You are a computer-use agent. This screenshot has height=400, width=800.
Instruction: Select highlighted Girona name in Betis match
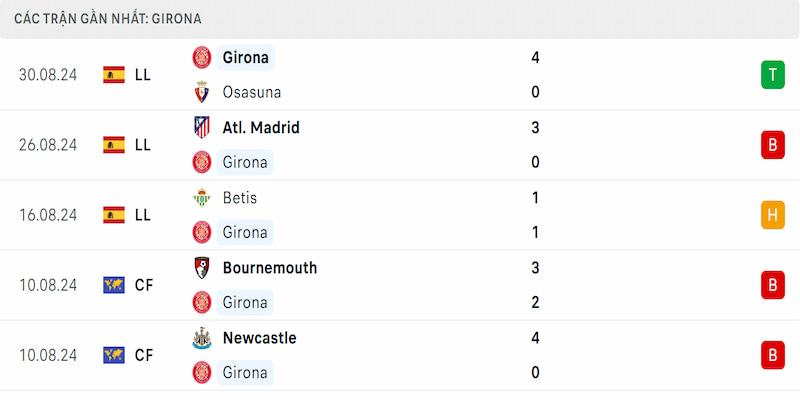point(245,233)
